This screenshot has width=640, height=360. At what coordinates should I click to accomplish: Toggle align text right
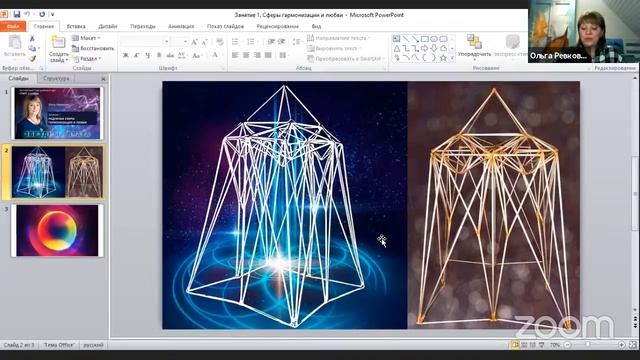(x=257, y=55)
